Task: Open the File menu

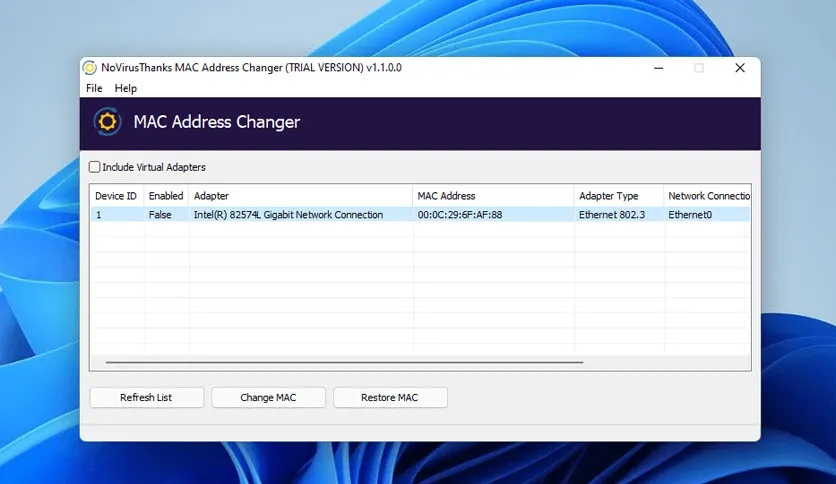Action: pos(94,88)
